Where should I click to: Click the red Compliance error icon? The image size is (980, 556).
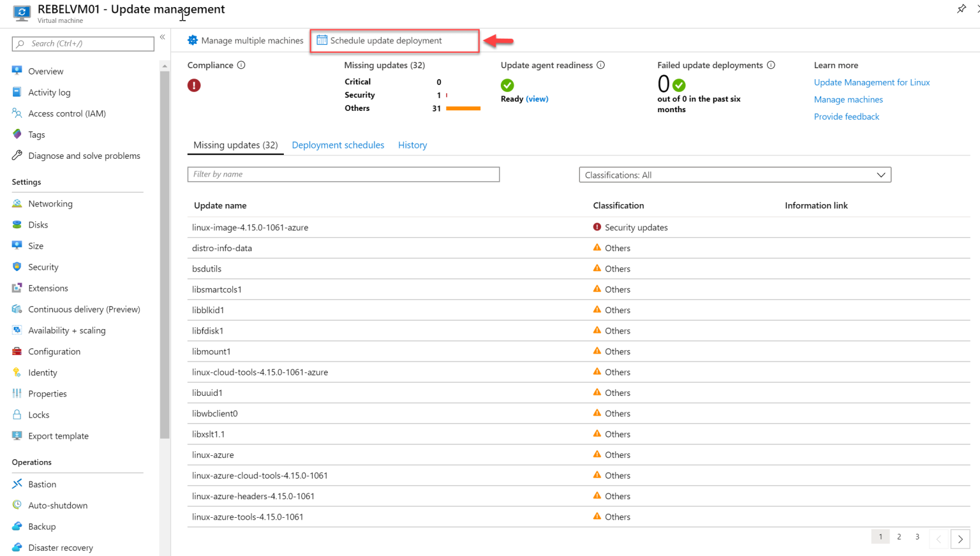194,84
